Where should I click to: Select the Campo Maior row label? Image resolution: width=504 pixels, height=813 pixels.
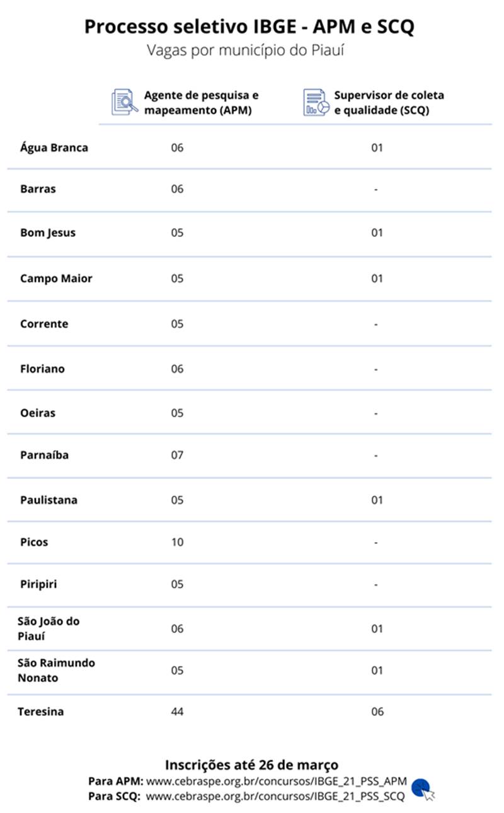click(x=56, y=278)
